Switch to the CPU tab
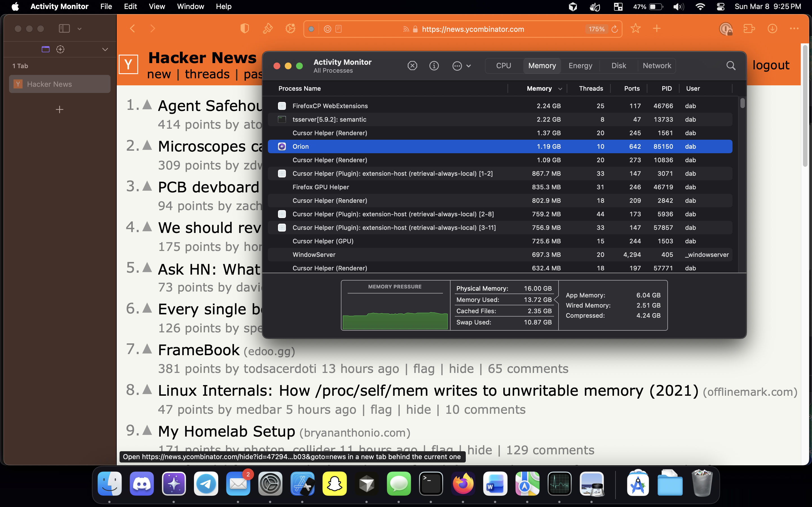812x507 pixels. (x=504, y=65)
